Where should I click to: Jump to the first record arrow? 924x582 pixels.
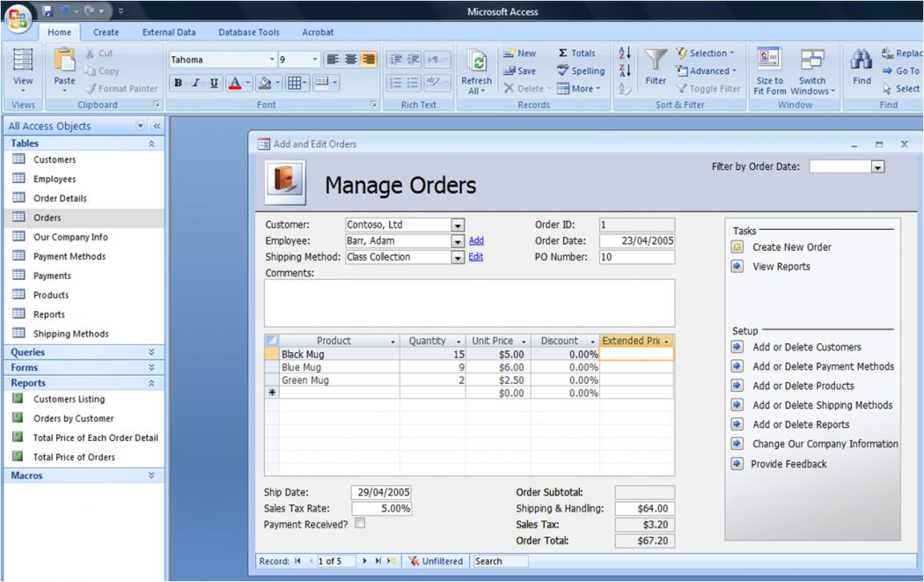[298, 561]
